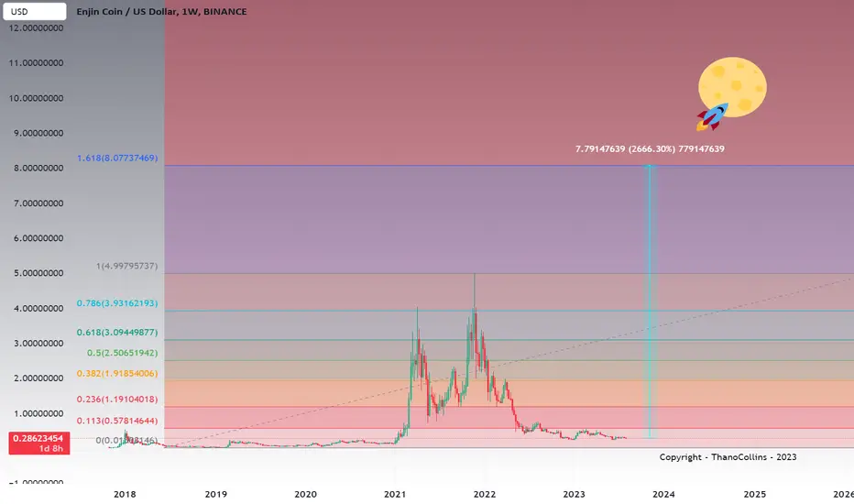Select the moon sticker on the chart

(x=732, y=87)
